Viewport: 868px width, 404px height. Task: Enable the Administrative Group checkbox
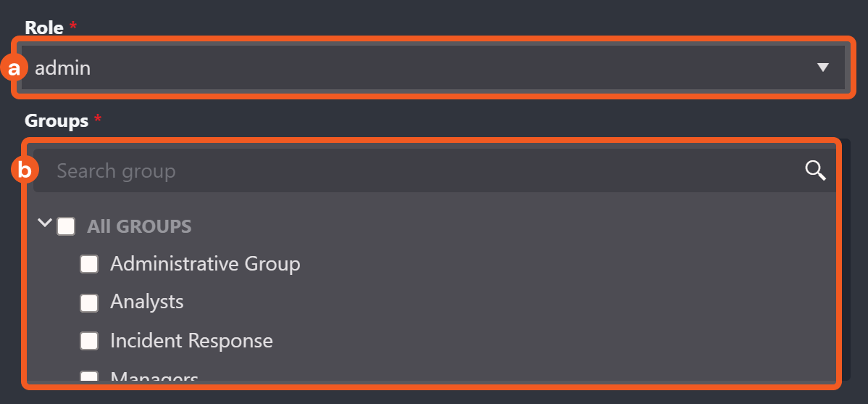[x=89, y=264]
